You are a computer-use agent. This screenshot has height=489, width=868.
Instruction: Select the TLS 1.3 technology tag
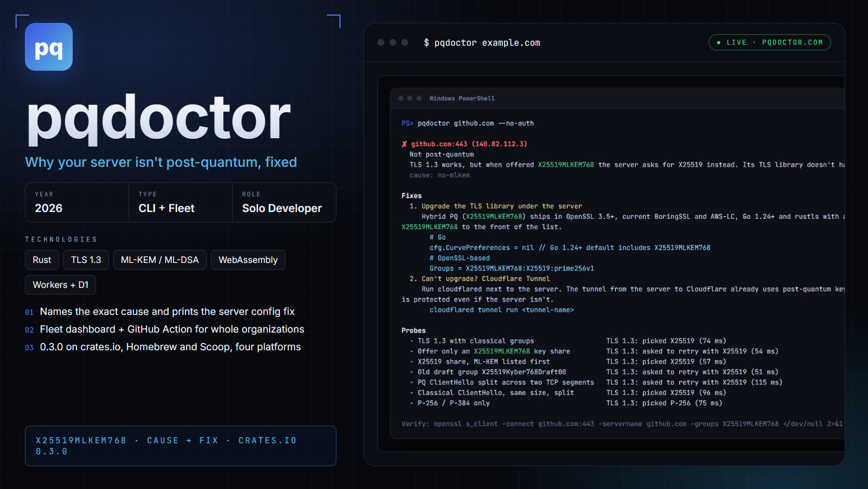(86, 260)
